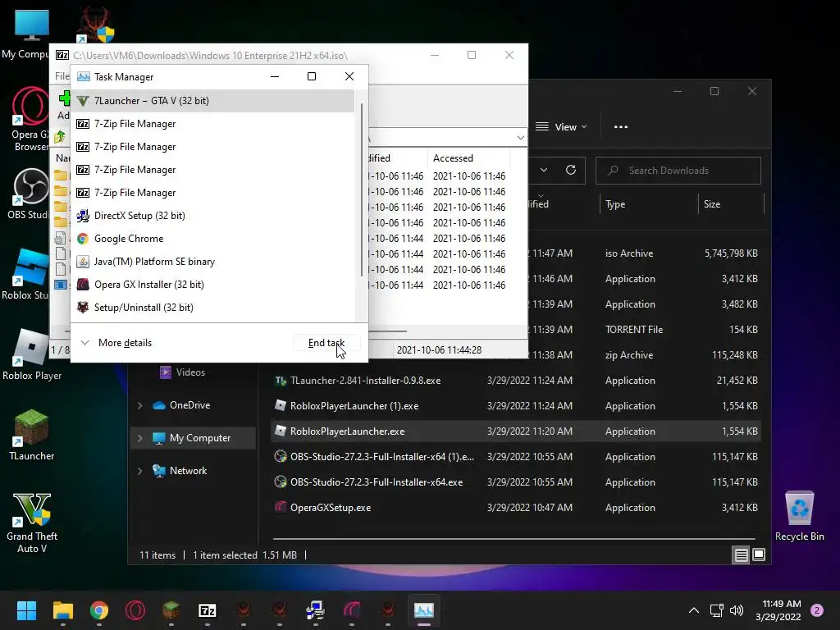Select OBS-Studio-27.2.3-Full-Installer-x64.exe file

517,482
